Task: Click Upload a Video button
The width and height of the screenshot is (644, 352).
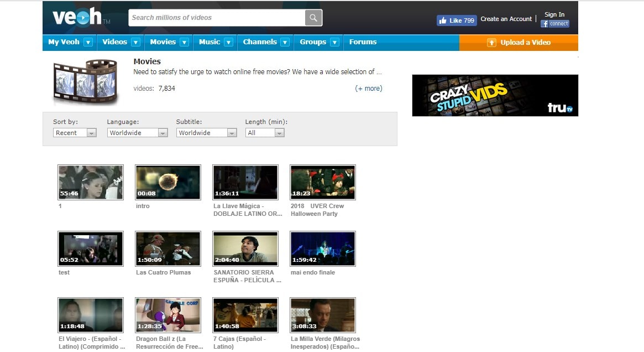Action: [x=519, y=43]
